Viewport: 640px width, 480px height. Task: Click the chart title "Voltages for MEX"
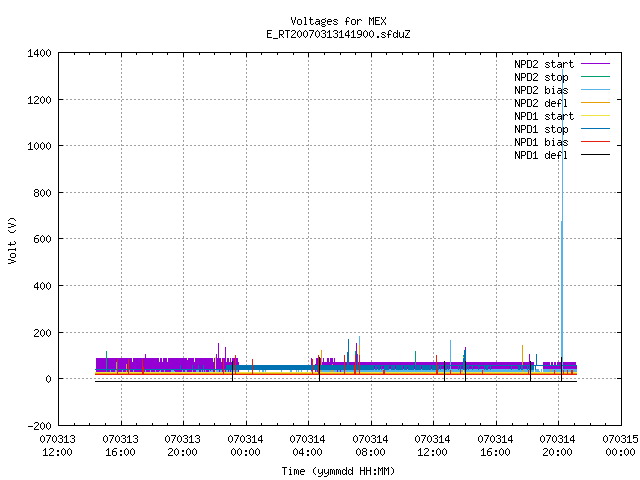338,21
